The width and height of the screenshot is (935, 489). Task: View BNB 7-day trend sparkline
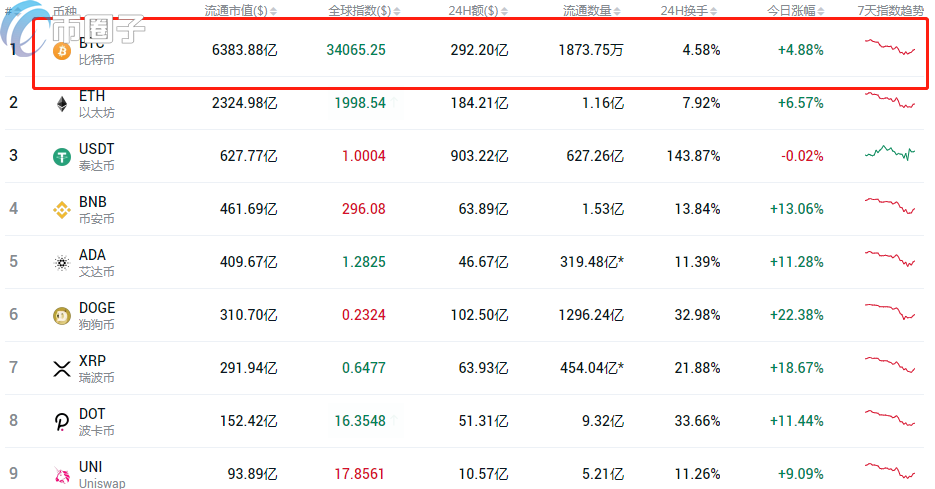click(x=890, y=206)
